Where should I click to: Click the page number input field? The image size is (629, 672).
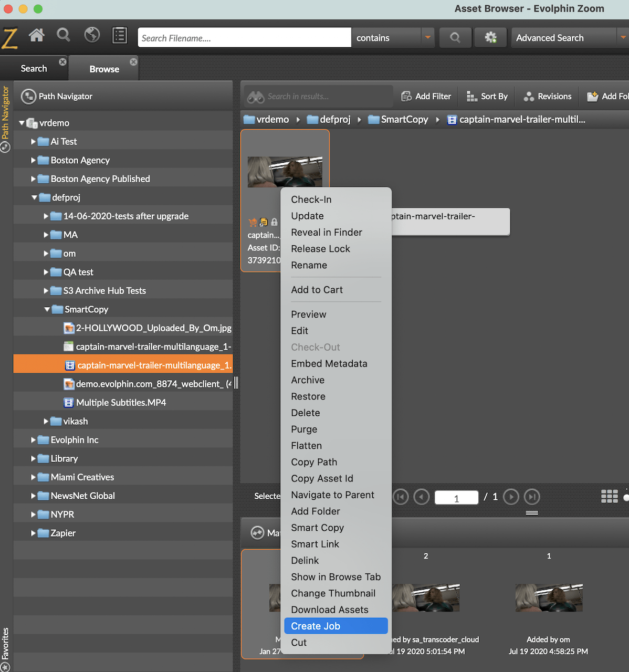coord(456,497)
